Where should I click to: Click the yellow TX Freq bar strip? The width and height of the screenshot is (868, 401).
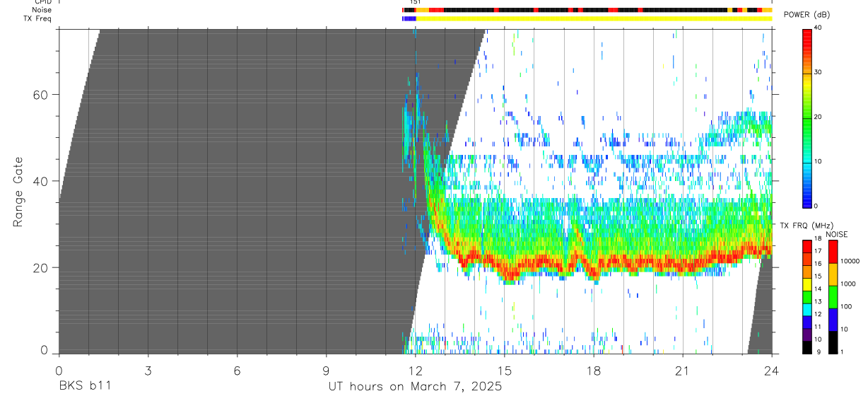click(x=594, y=18)
